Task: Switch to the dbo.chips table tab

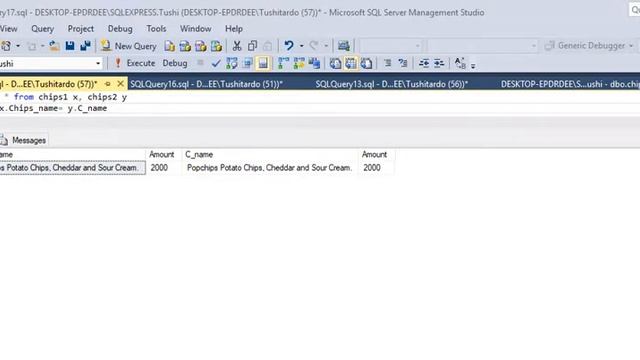Action: point(570,84)
